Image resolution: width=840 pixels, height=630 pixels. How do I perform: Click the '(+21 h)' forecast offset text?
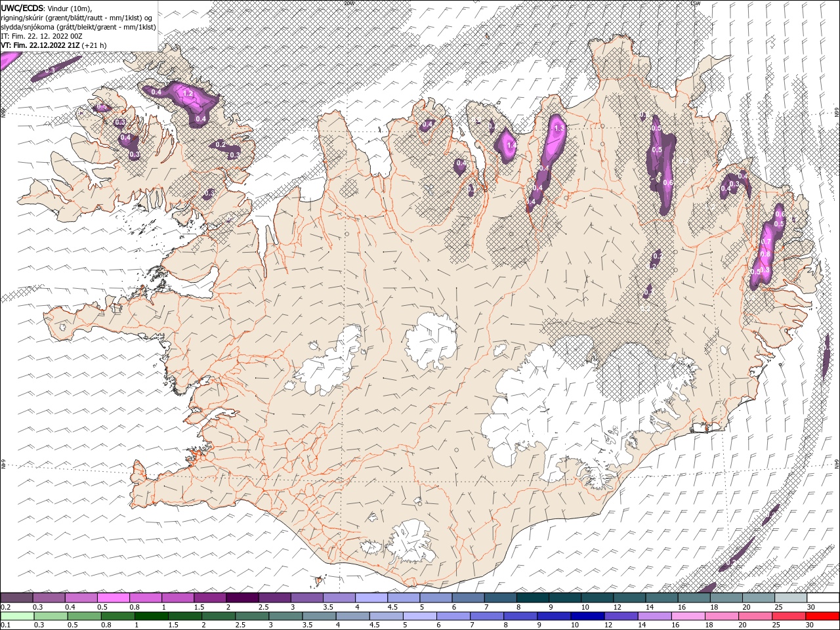(94, 45)
